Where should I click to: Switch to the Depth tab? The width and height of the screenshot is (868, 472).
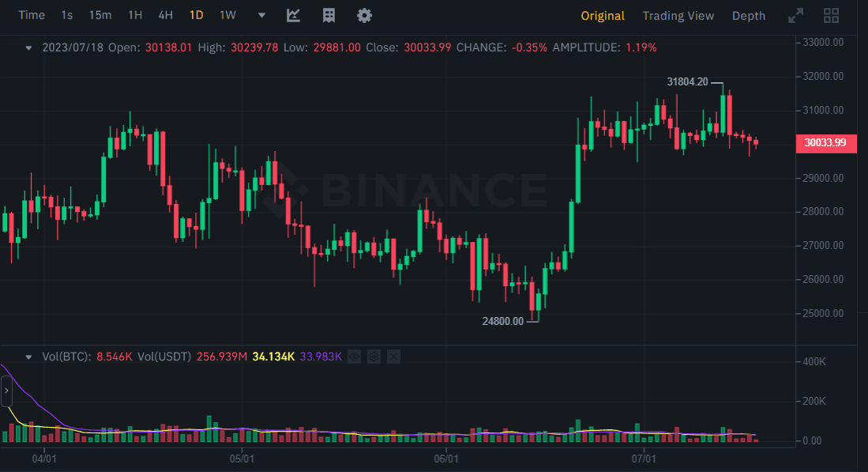[748, 16]
